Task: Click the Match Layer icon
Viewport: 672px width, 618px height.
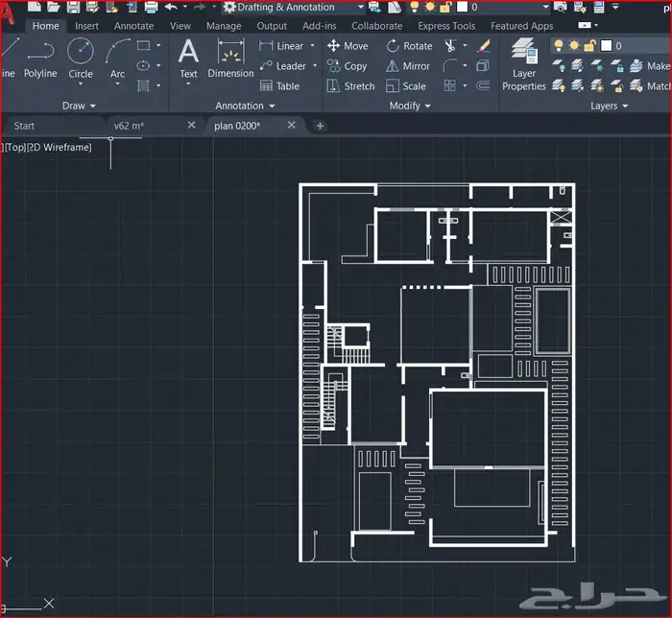Action: tap(636, 86)
